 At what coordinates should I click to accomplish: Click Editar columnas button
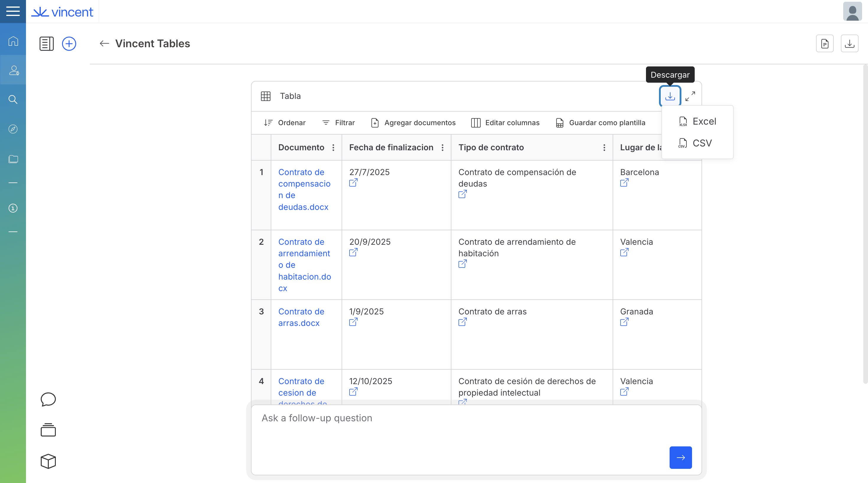point(505,123)
